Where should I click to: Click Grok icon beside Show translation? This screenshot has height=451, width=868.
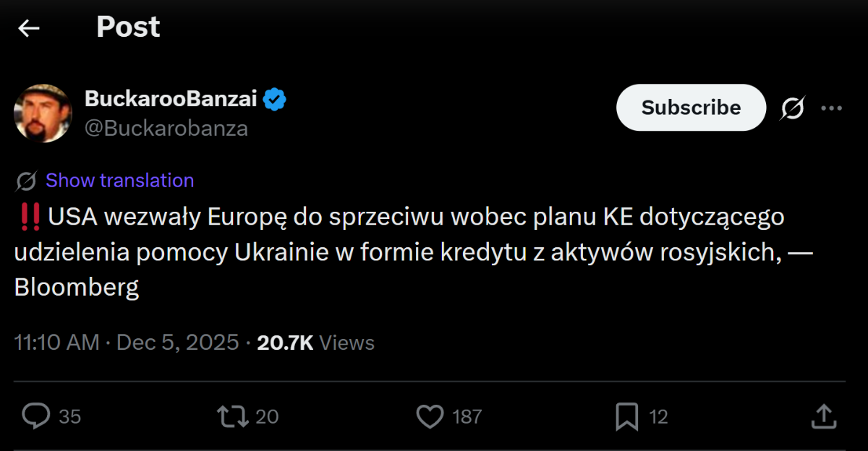point(26,181)
